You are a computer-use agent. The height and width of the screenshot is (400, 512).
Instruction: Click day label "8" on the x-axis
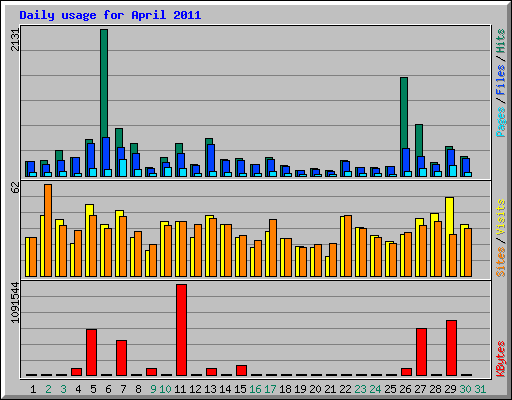138,389
